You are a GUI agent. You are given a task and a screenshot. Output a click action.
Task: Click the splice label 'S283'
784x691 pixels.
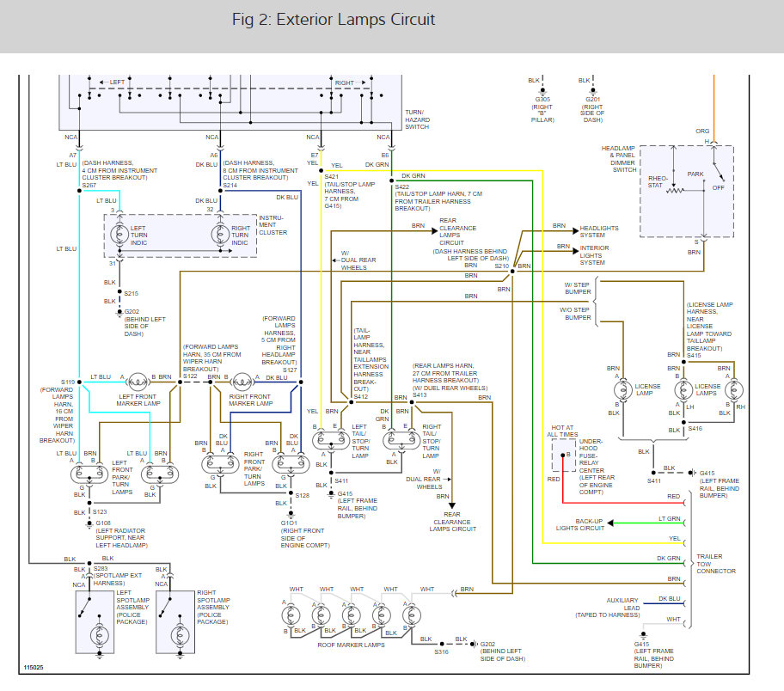[x=101, y=568]
